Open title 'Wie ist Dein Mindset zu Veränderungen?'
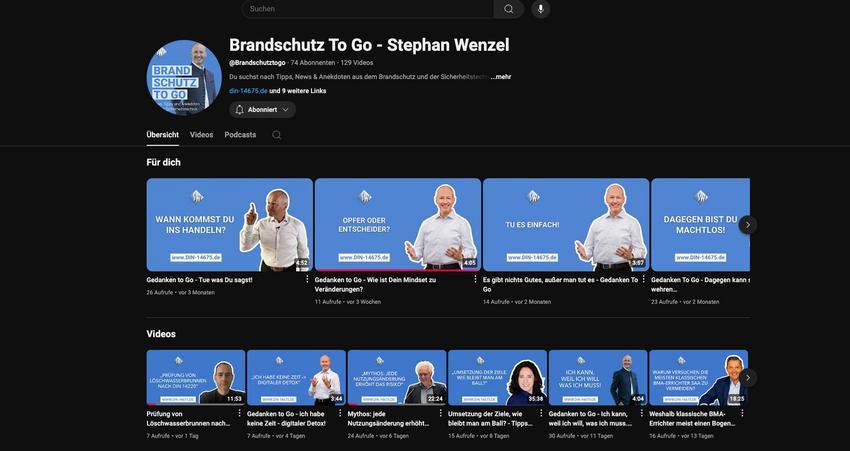The height and width of the screenshot is (451, 850). click(x=375, y=285)
